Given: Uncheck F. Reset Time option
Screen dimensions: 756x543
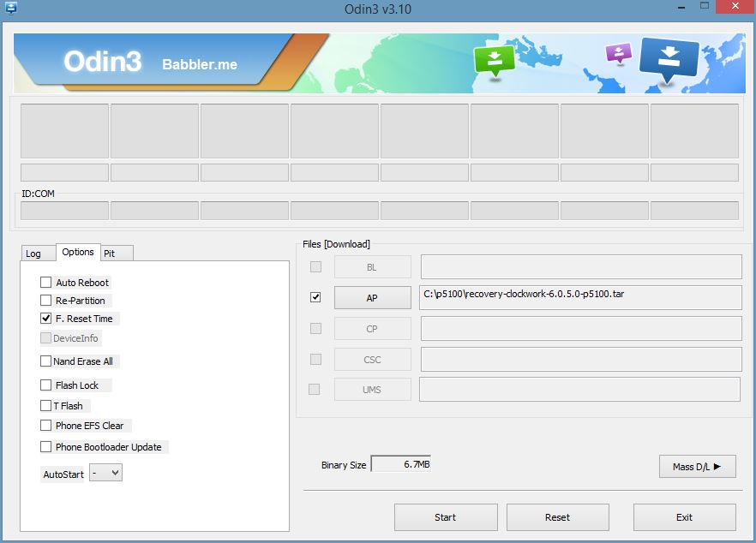Looking at the screenshot, I should coord(45,319).
